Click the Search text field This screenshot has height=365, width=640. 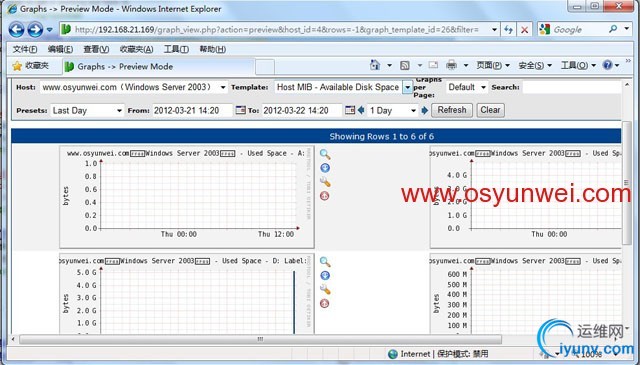(x=572, y=87)
